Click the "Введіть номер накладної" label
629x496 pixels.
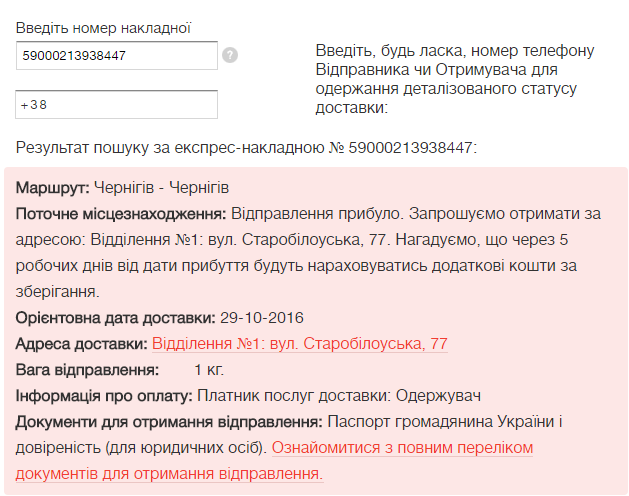tap(103, 28)
